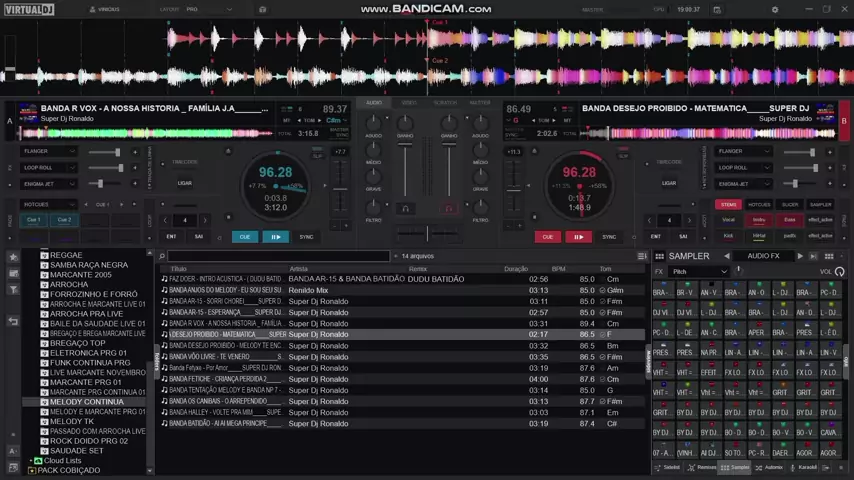The height and width of the screenshot is (480, 854).
Task: Toggle timecode LIGAR on the left deck
Action: click(185, 183)
